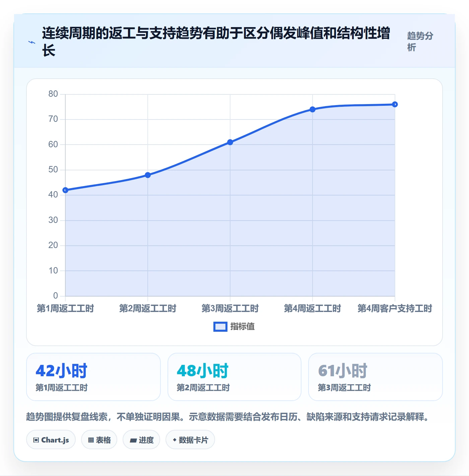
Task: Click the Chart.js tag chip
Action: point(51,440)
